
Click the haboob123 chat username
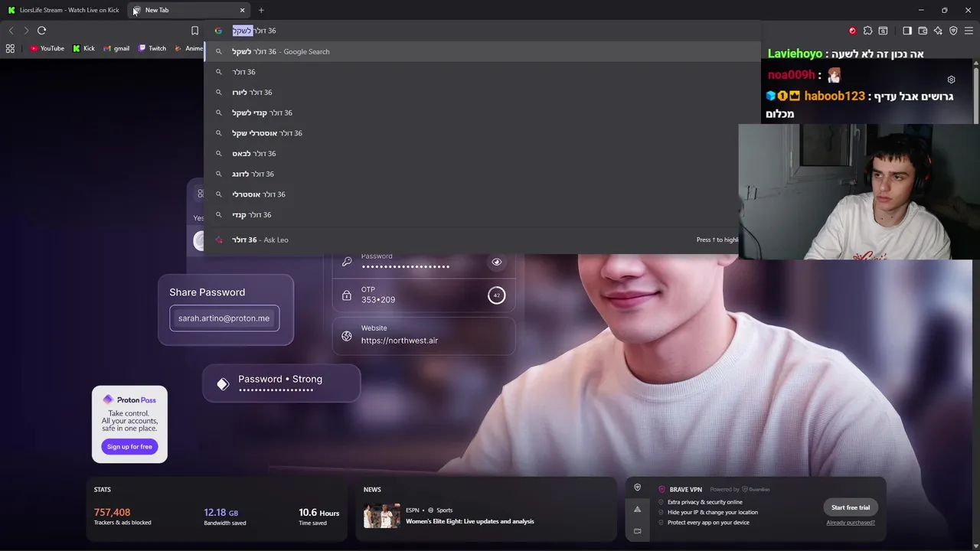coord(835,96)
